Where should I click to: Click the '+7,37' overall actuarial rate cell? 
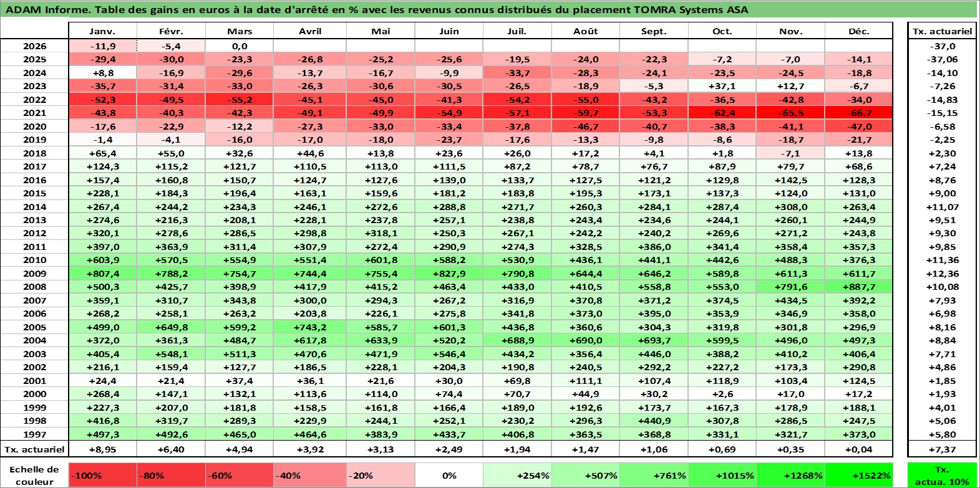click(x=942, y=449)
